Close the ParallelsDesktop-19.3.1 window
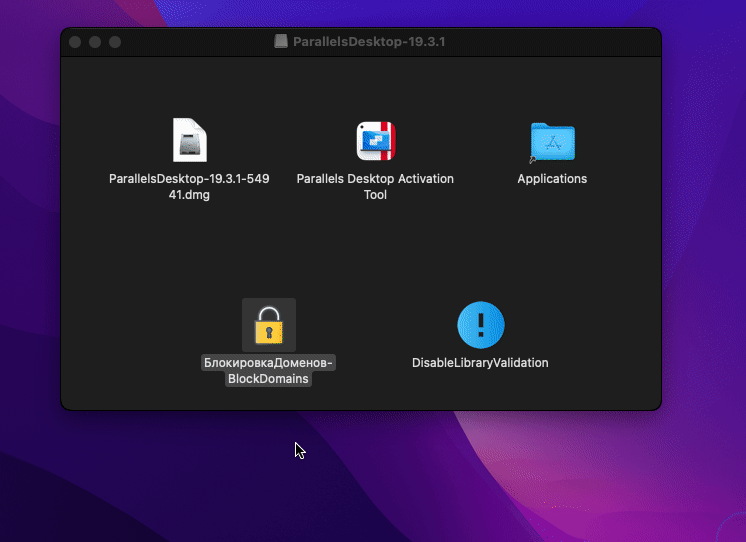746x542 pixels. tap(75, 42)
